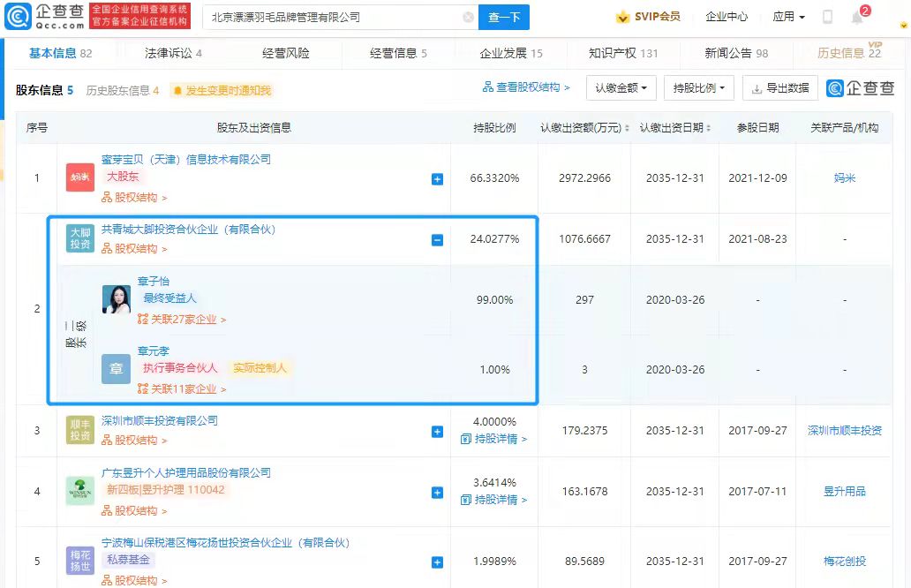This screenshot has height=588, width=911.
Task: Click 蜜芽宝贝 company logo
Action: [80, 177]
